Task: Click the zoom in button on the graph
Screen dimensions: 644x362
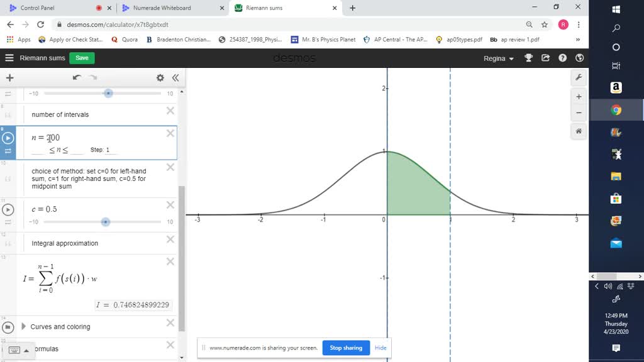Action: [x=578, y=96]
